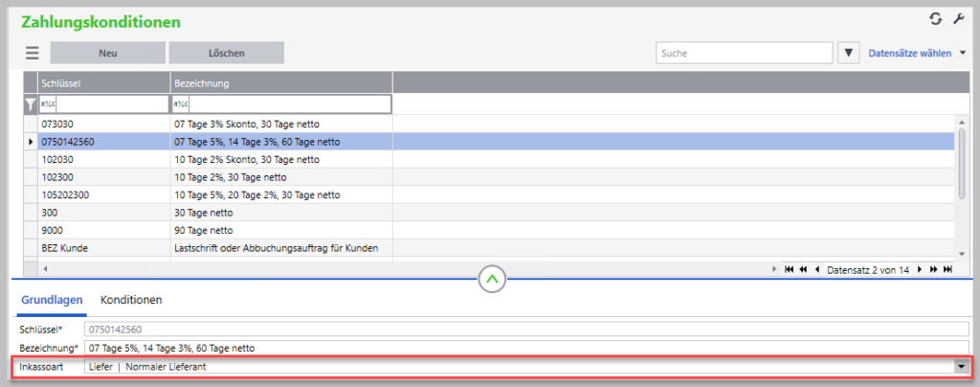Skip back one page of records

click(803, 270)
